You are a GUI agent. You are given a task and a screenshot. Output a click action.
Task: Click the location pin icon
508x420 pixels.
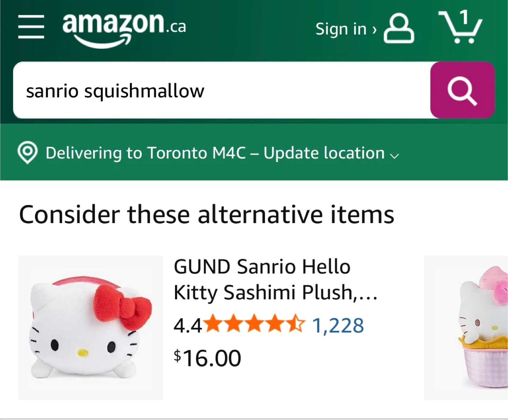(28, 152)
